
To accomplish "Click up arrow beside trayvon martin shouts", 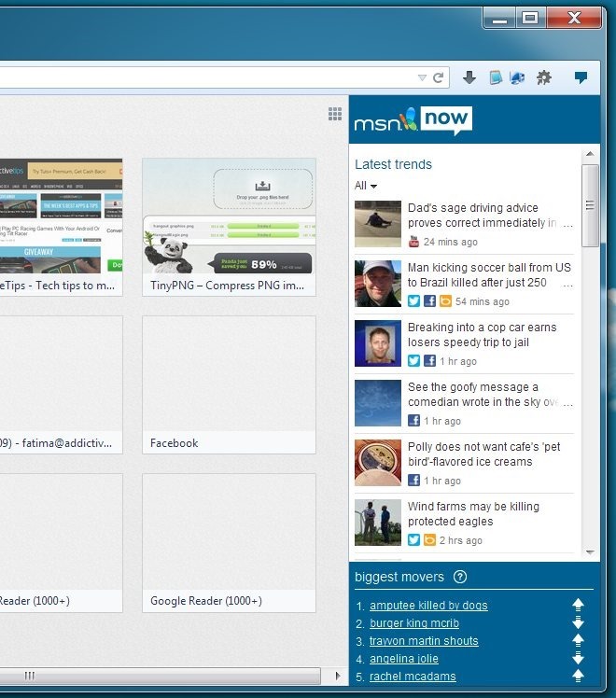I will point(578,640).
